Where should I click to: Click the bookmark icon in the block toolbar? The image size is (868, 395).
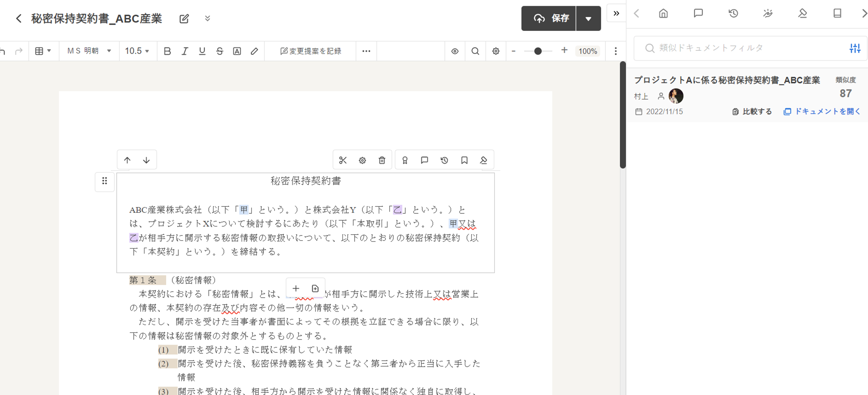[464, 160]
